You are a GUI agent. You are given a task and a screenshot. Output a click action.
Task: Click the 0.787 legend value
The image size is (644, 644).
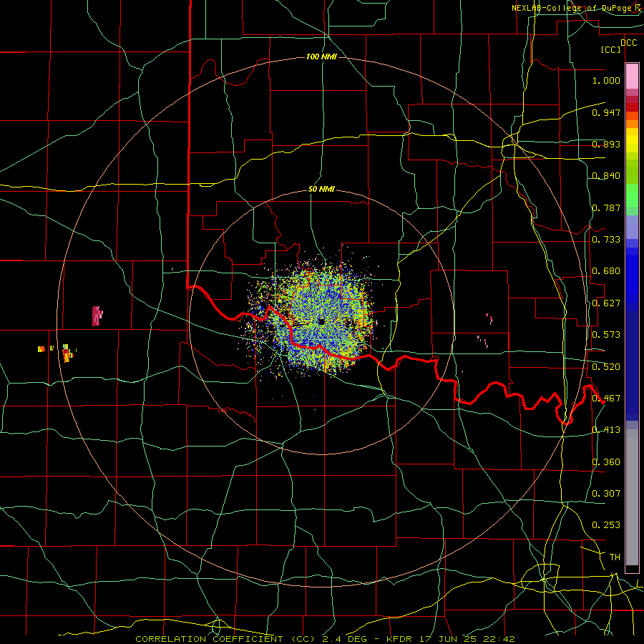606,208
